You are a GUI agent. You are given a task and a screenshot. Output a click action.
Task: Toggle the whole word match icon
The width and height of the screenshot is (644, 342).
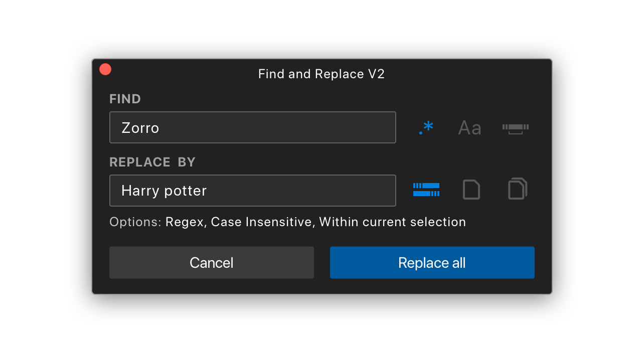[516, 128]
